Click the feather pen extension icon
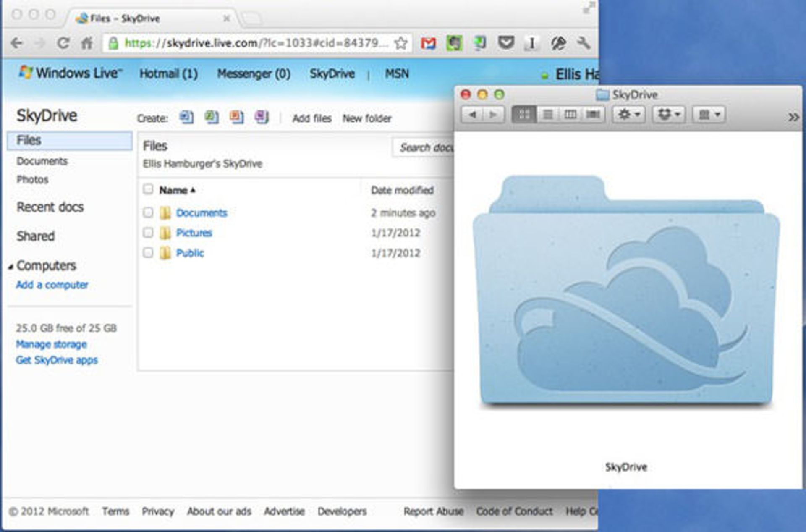 tap(558, 43)
